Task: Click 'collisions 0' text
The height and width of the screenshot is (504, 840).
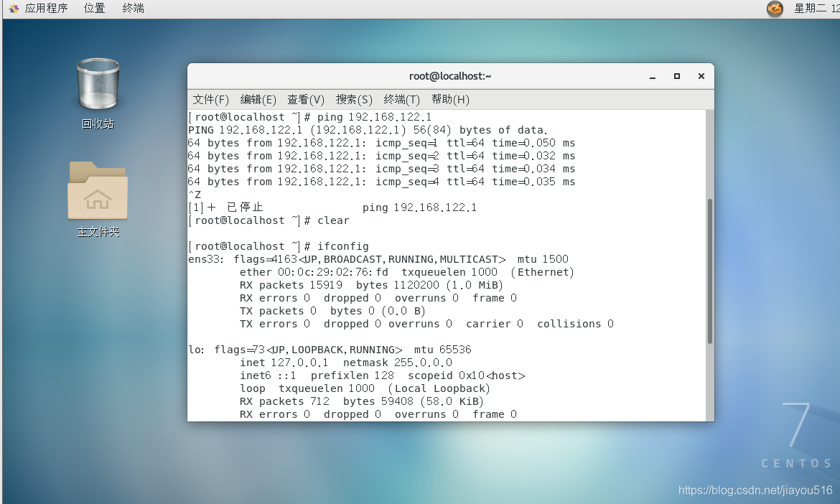Action: coord(575,324)
